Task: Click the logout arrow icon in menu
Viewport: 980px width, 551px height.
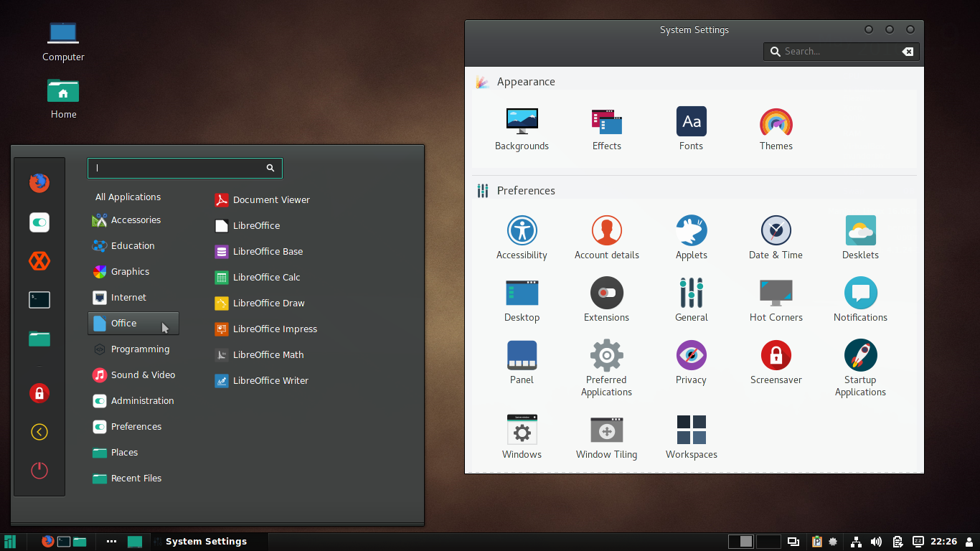Action: tap(39, 432)
